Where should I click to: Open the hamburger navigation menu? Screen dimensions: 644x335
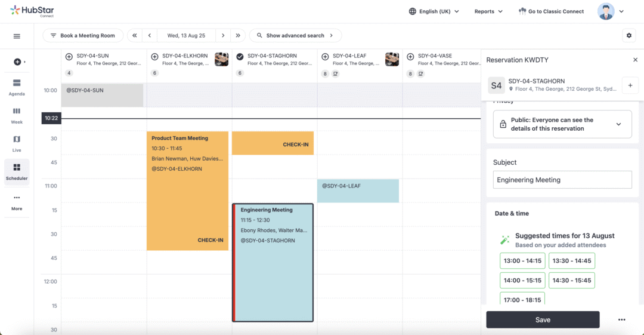pyautogui.click(x=17, y=36)
